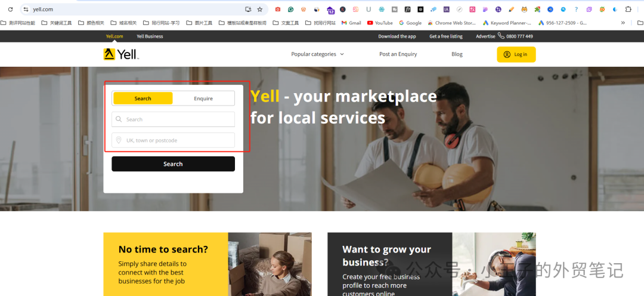Open the Keyword Planner bookmark
Image resolution: width=644 pixels, height=296 pixels.
(507, 23)
